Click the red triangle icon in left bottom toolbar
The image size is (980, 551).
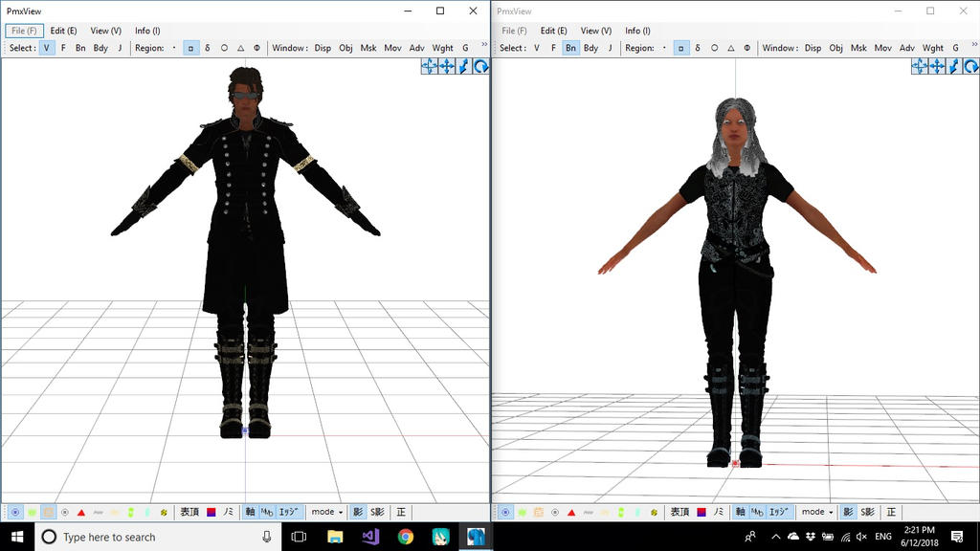pos(81,513)
